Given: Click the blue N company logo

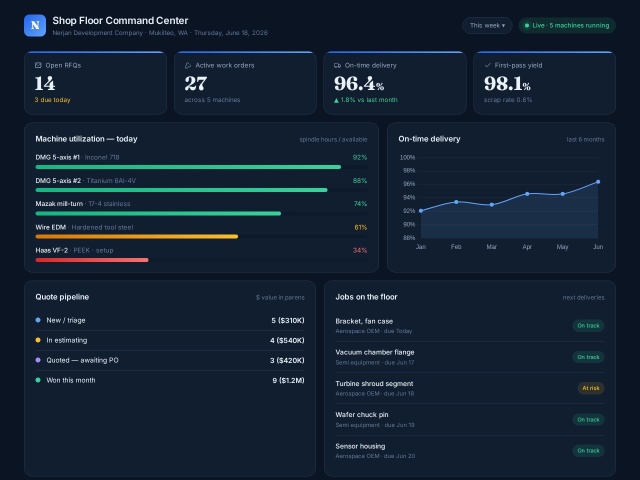Looking at the screenshot, I should point(35,25).
